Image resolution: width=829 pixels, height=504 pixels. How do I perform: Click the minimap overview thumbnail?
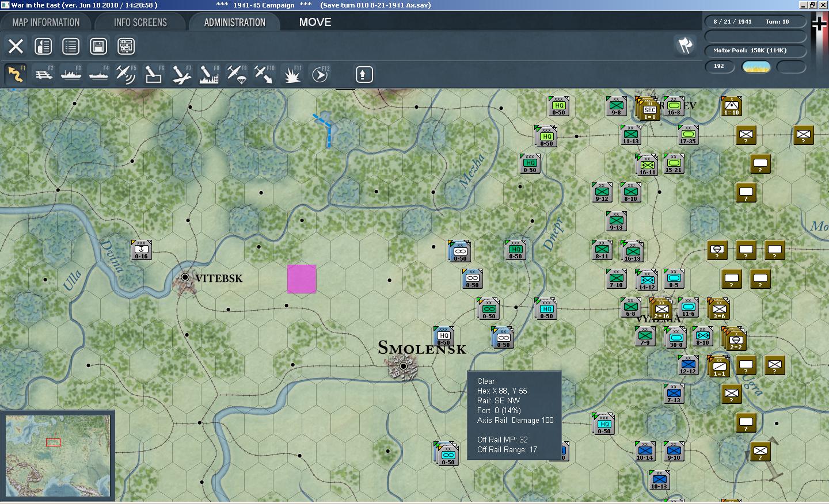click(58, 456)
